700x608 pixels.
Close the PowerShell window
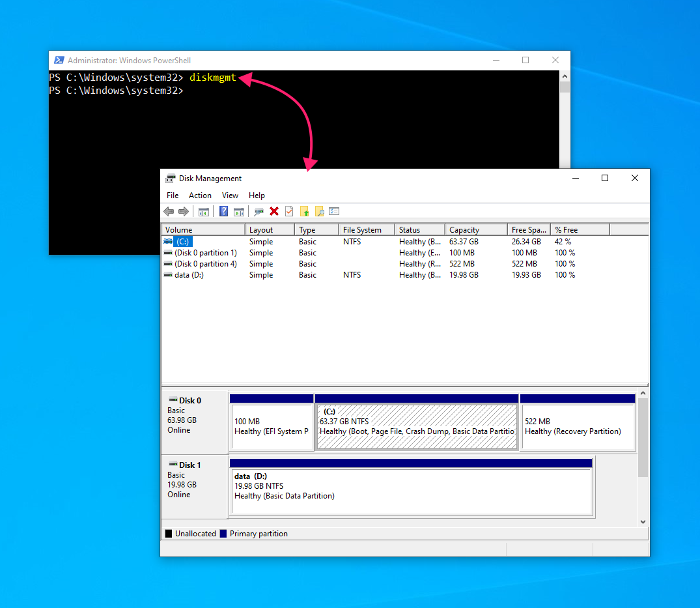click(x=555, y=60)
